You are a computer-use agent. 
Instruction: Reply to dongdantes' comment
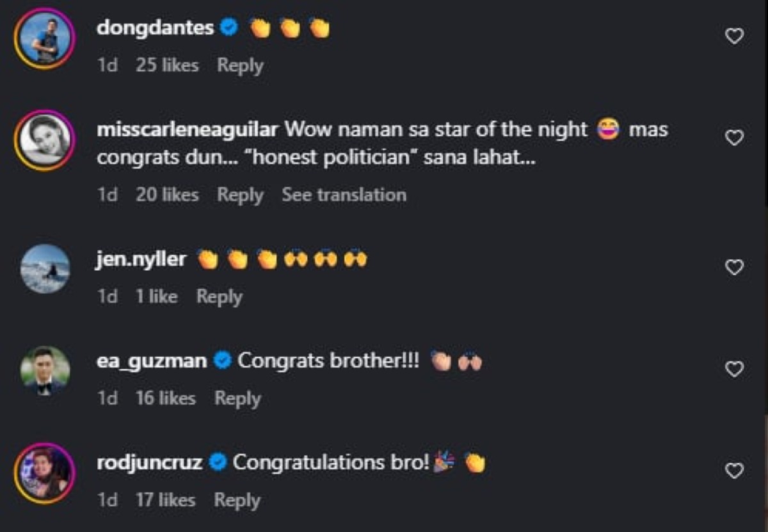click(x=240, y=65)
